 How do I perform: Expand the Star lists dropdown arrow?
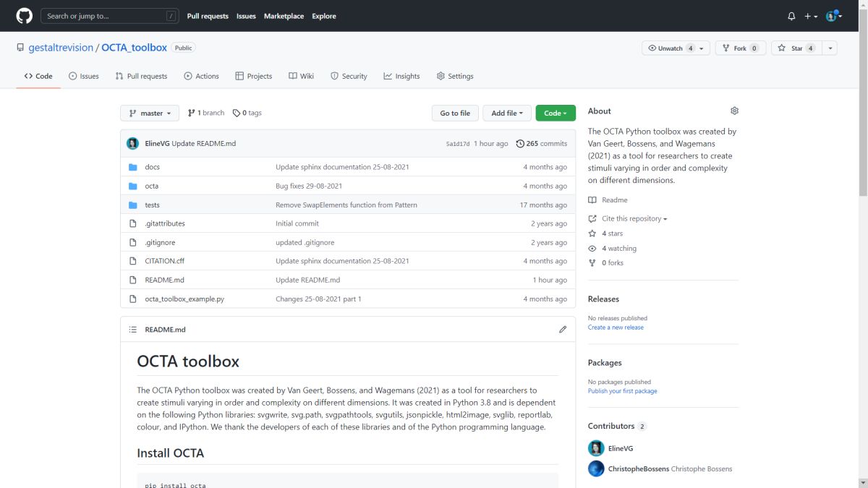click(830, 48)
